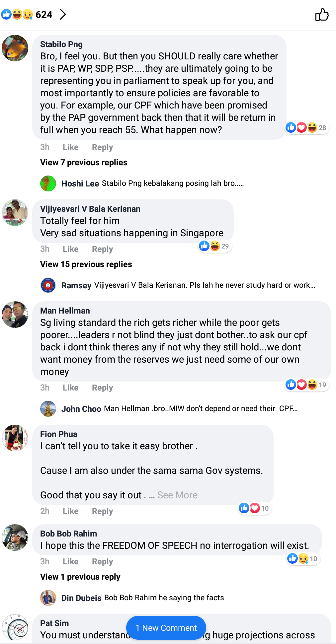Viewport: 336px width, 644px height.
Task: Reply to Fion Phua's comment
Action: [102, 511]
